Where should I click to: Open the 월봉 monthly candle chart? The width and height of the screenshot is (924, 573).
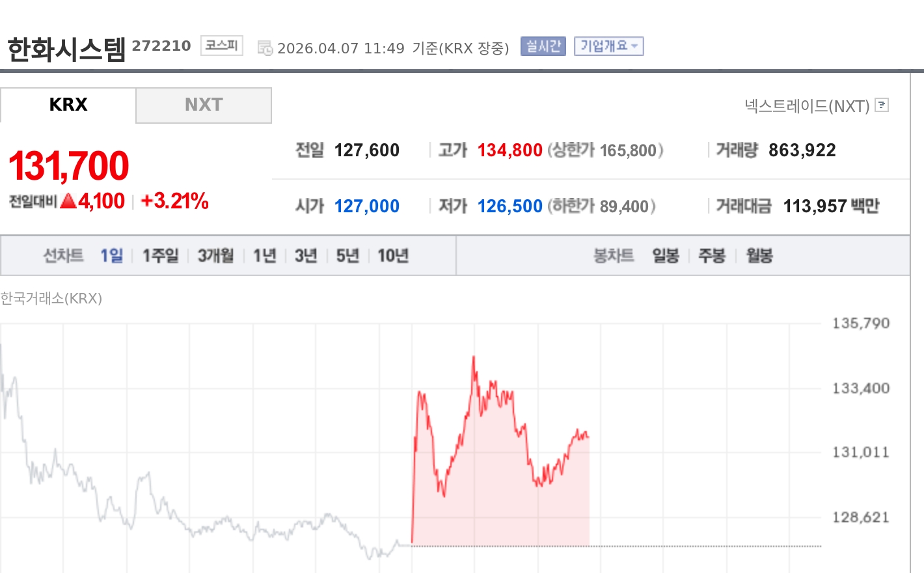click(759, 255)
